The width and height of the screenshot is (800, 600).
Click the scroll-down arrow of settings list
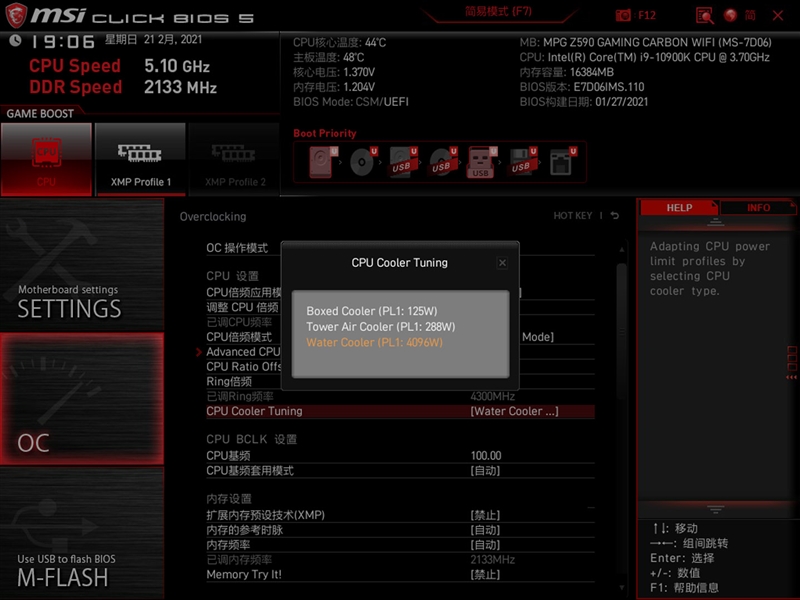[x=621, y=588]
